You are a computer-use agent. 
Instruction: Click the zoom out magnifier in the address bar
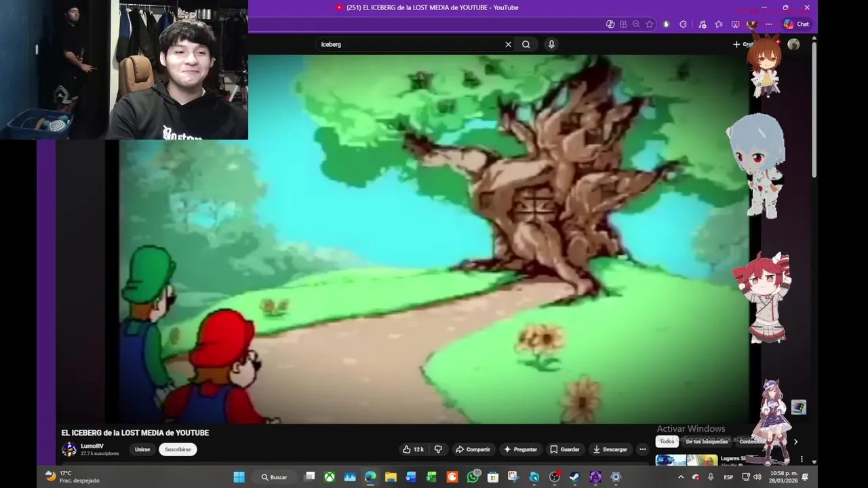click(x=636, y=24)
